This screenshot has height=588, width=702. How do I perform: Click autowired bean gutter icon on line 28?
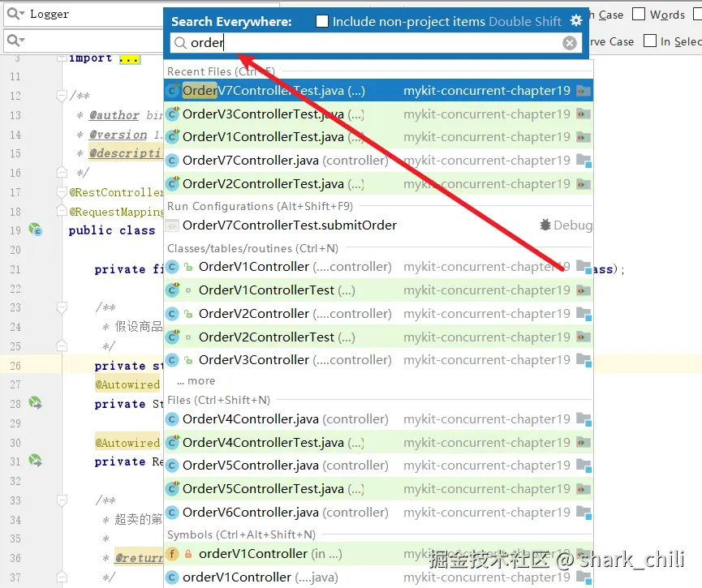pyautogui.click(x=36, y=403)
